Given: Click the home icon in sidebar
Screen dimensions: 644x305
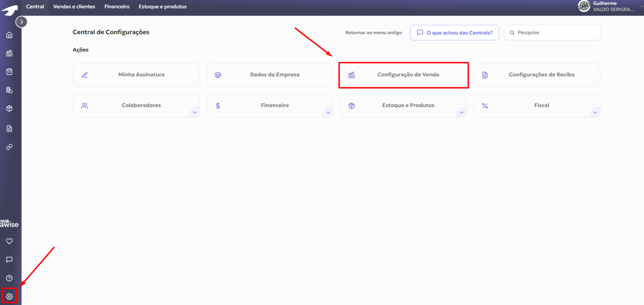Looking at the screenshot, I should point(9,35).
